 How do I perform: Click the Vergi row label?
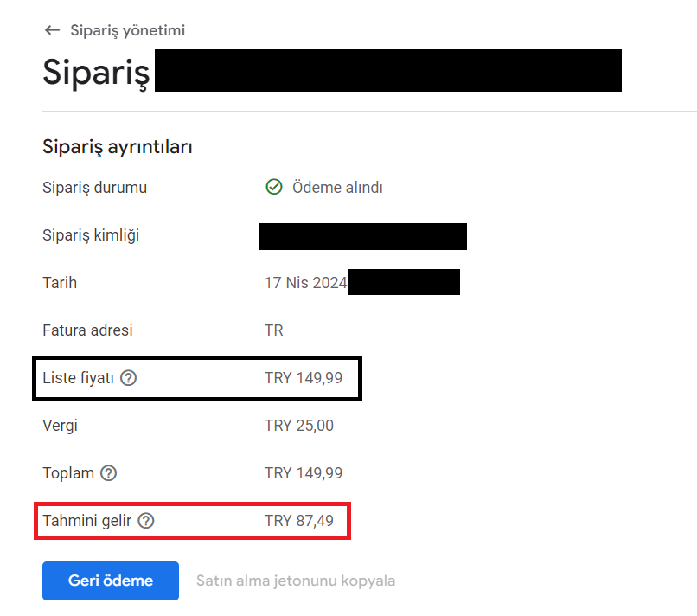point(60,426)
